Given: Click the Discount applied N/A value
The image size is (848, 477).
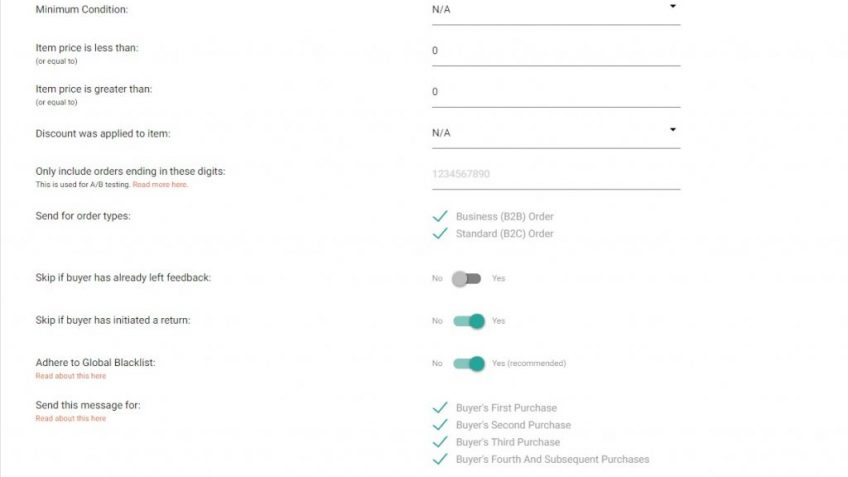Looking at the screenshot, I should pos(441,133).
